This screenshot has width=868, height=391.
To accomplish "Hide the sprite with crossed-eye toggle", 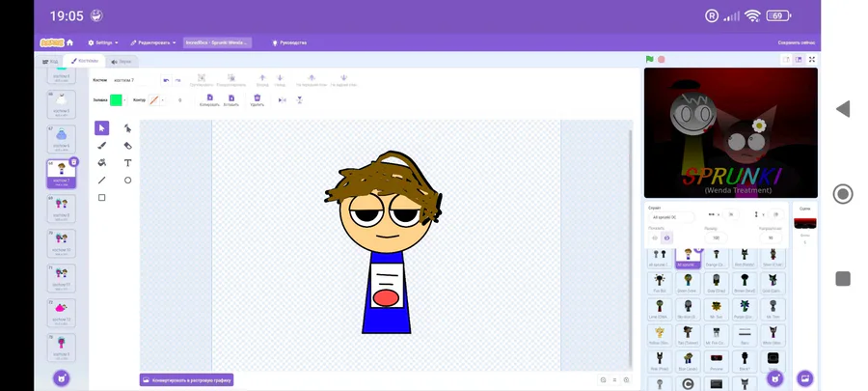I will click(666, 237).
